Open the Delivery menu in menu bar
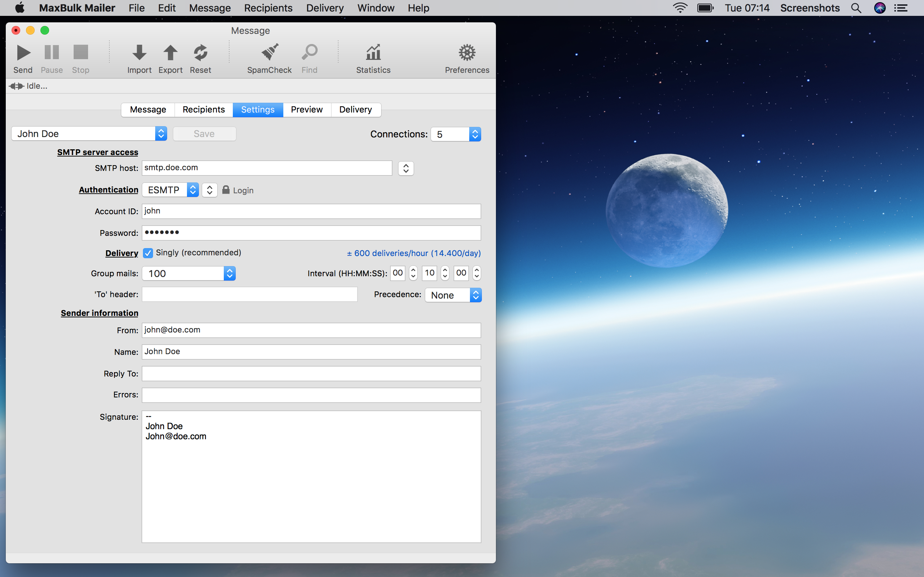The image size is (924, 577). point(324,8)
